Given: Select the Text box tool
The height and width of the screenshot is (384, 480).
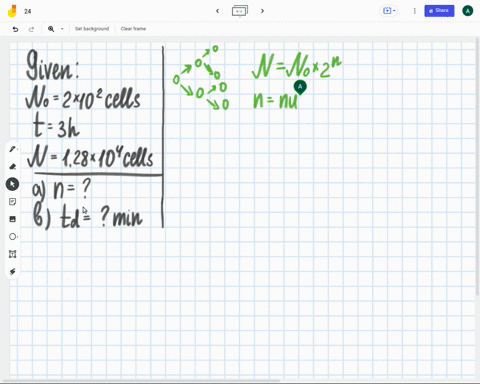Looking at the screenshot, I should tap(13, 254).
